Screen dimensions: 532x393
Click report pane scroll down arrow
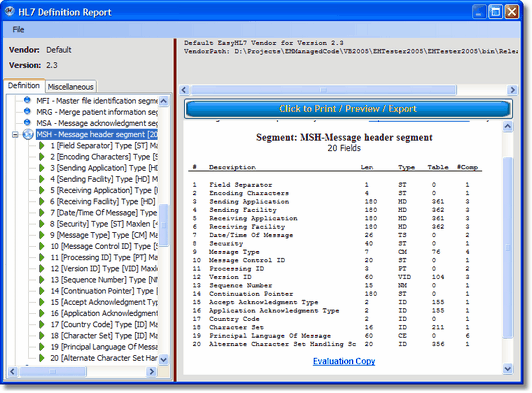click(x=508, y=368)
